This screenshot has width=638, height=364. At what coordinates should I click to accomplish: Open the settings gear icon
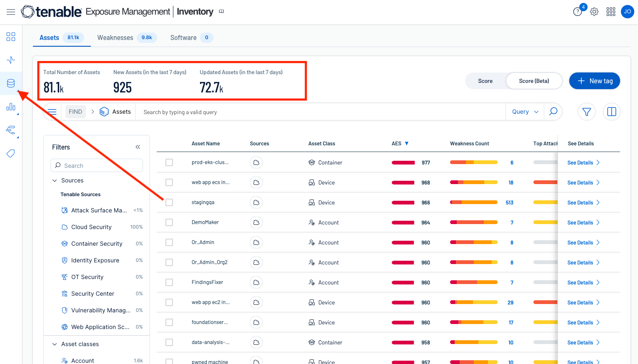click(594, 12)
